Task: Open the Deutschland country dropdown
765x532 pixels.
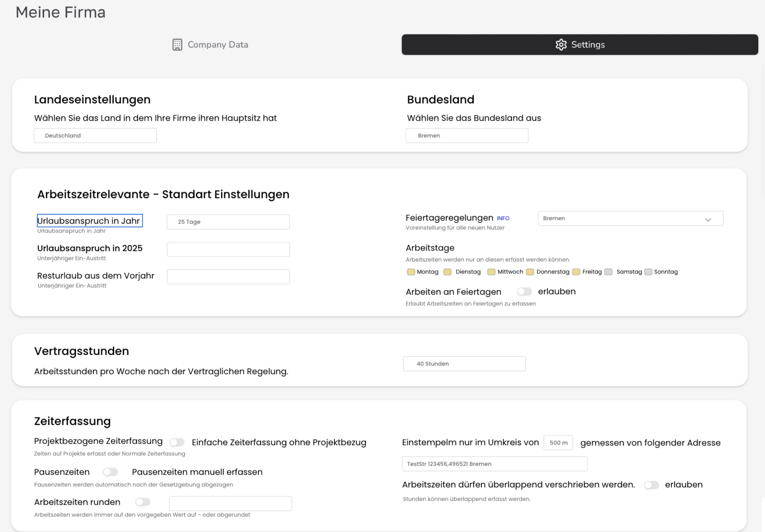Action: [95, 136]
